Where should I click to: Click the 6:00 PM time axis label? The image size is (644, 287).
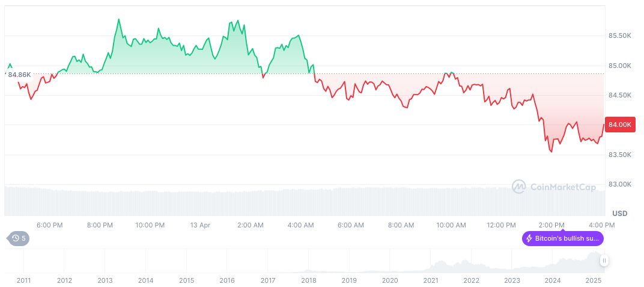49,225
